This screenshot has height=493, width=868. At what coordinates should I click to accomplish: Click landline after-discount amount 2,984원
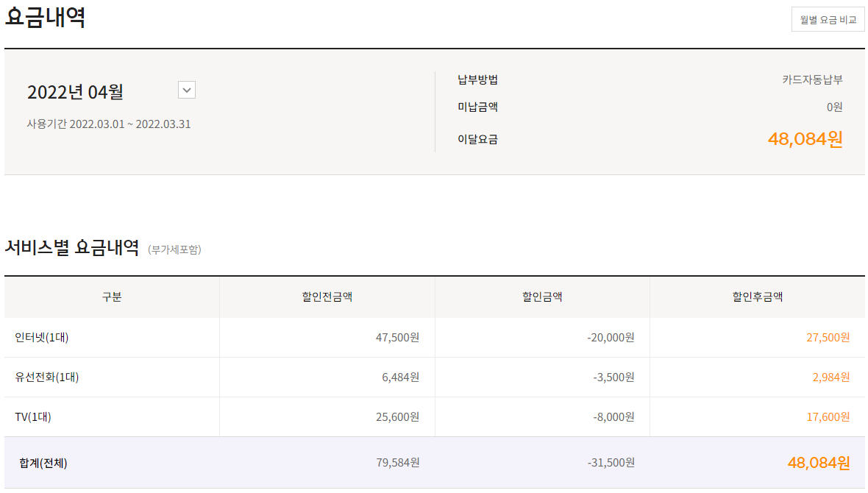830,377
